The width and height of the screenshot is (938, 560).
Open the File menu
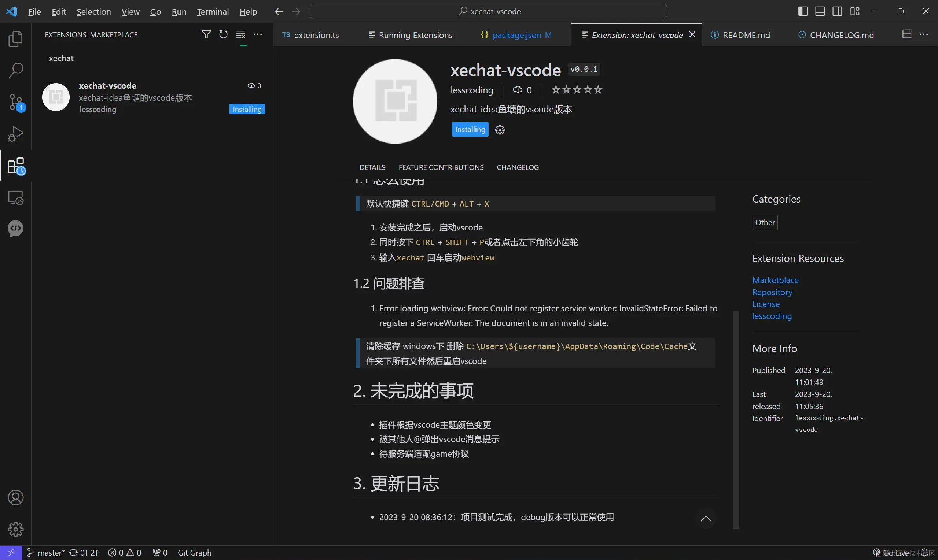coord(34,12)
